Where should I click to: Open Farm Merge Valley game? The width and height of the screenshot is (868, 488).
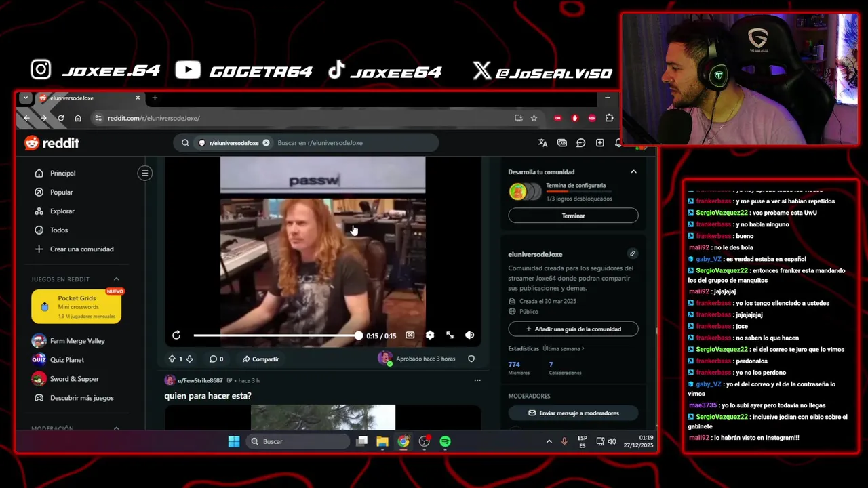point(79,341)
